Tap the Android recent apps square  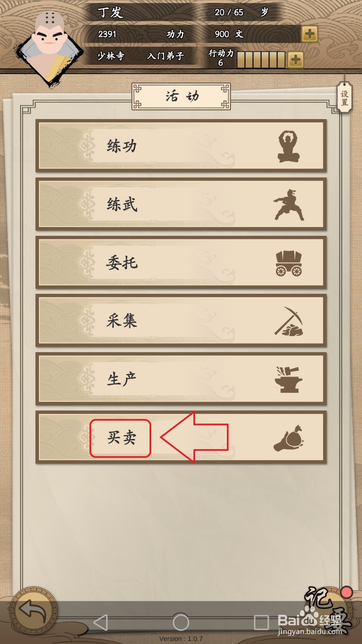pyautogui.click(x=261, y=622)
